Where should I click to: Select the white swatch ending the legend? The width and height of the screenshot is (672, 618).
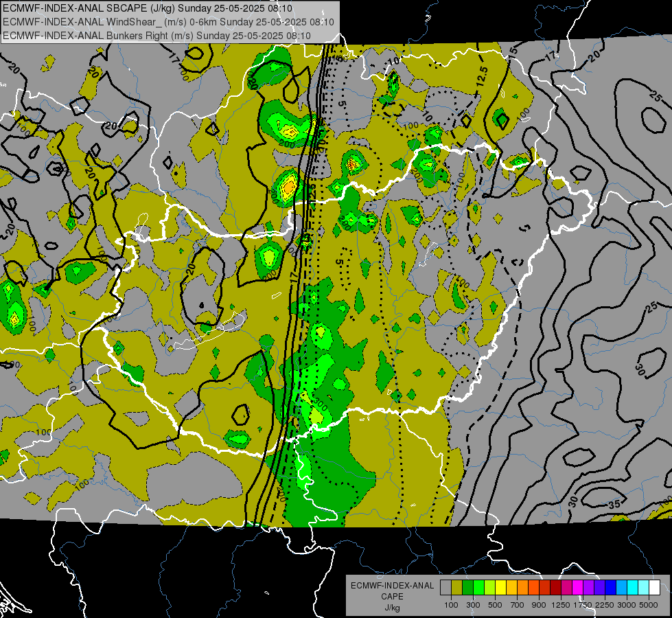click(654, 588)
